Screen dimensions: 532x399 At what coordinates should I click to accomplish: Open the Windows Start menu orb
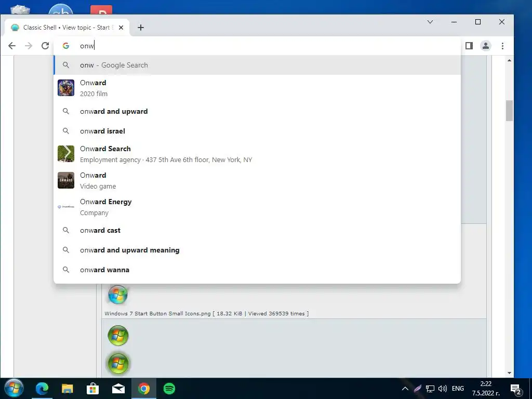[x=14, y=388]
